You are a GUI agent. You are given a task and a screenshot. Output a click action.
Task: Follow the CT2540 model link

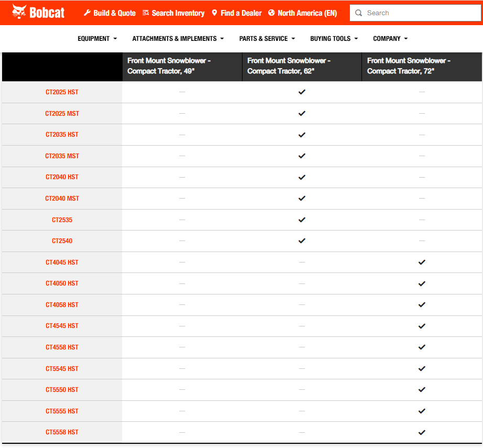tap(62, 241)
